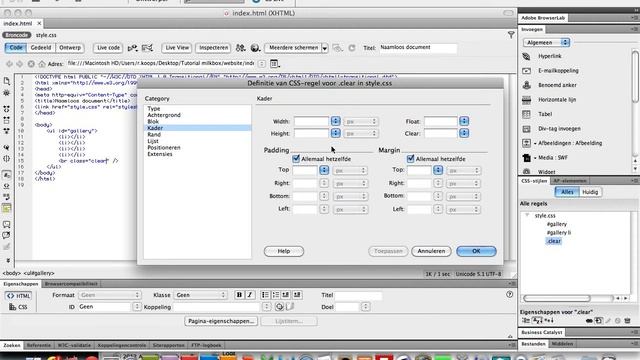Viewport: 640px width, 360px height.
Task: Select Lijst category in CSS dialog
Action: (x=153, y=141)
